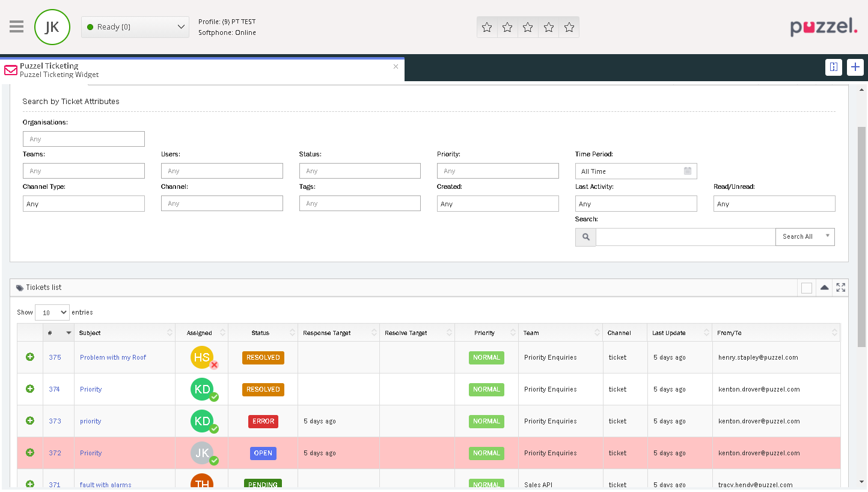This screenshot has height=492, width=868.
Task: Open the hamburger main menu
Action: [17, 26]
